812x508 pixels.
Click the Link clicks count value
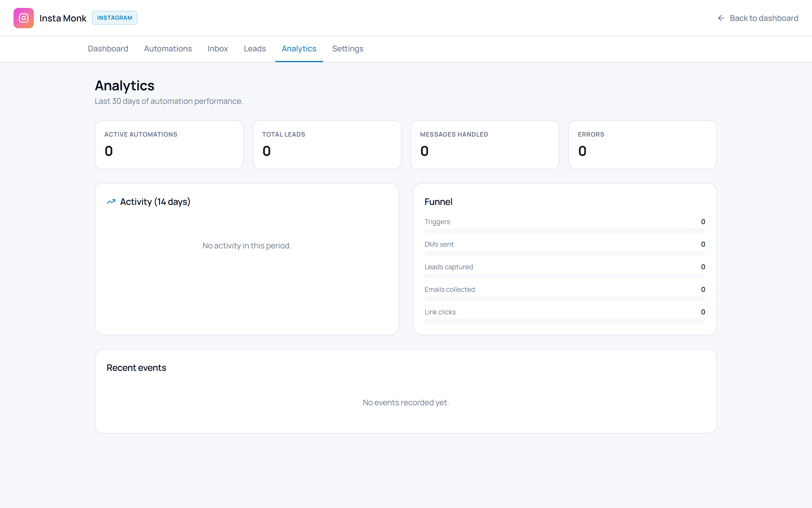[x=703, y=312]
